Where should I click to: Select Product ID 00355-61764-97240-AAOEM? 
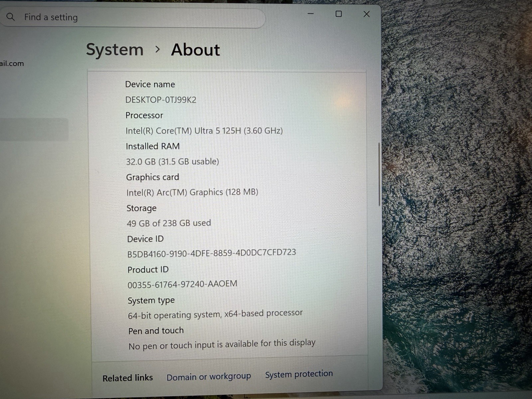click(182, 284)
